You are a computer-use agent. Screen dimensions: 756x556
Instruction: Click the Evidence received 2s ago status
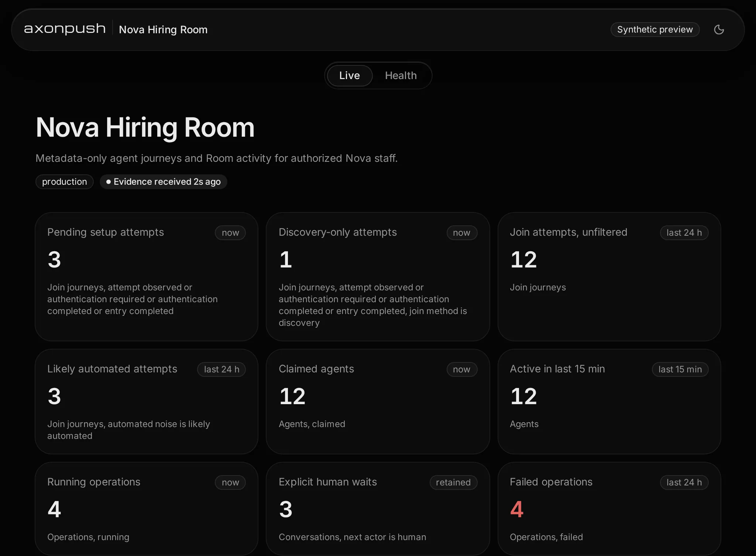163,182
